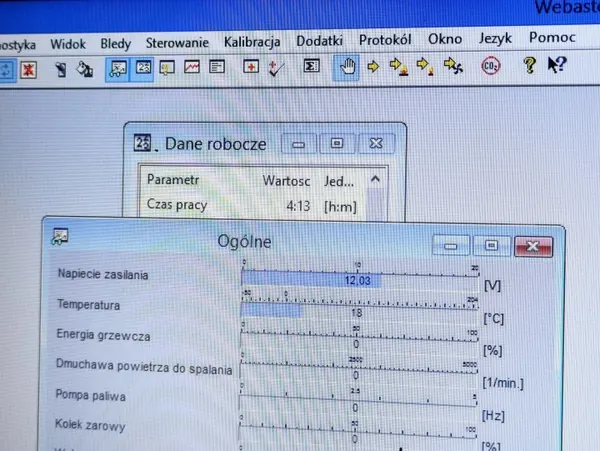600x451 pixels.
Task: Open the CO2 adjustment icon
Action: coord(491,66)
